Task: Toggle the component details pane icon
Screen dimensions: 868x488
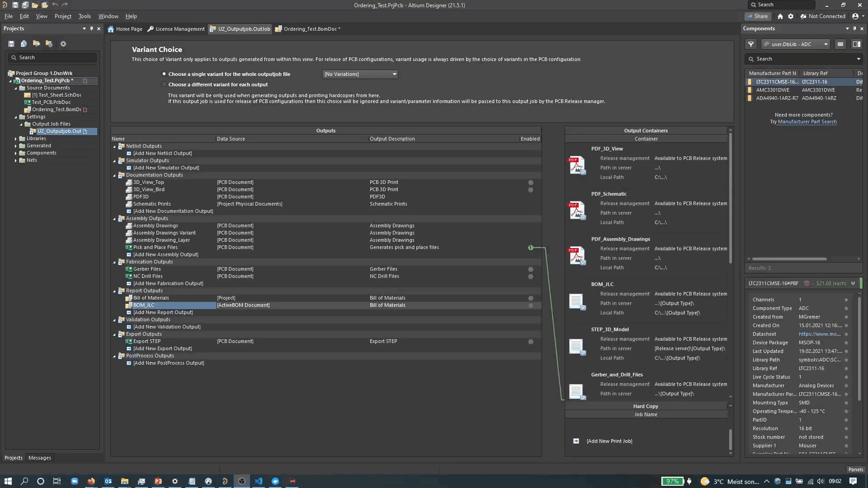Action: click(856, 44)
